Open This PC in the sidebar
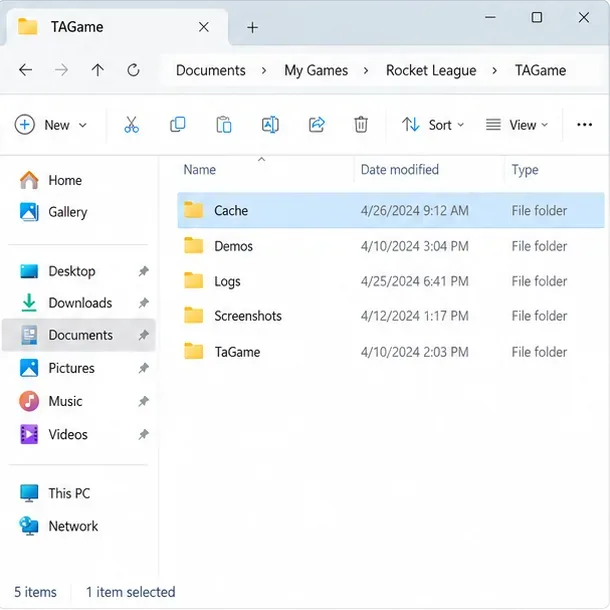Screen dimensions: 610x610 click(x=55, y=493)
